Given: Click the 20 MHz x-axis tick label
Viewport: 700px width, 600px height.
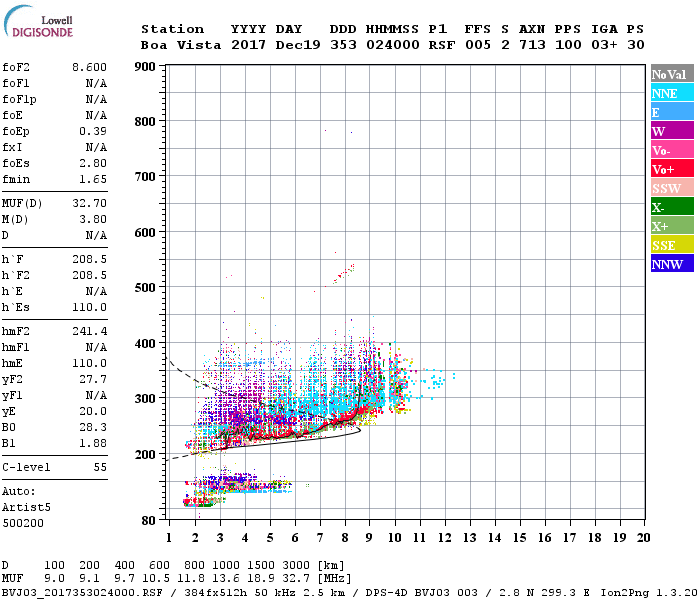Looking at the screenshot, I should pyautogui.click(x=643, y=538).
